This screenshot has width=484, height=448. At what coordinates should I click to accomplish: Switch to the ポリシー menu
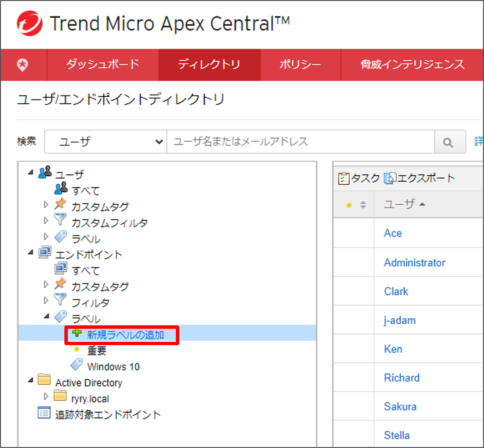click(300, 65)
